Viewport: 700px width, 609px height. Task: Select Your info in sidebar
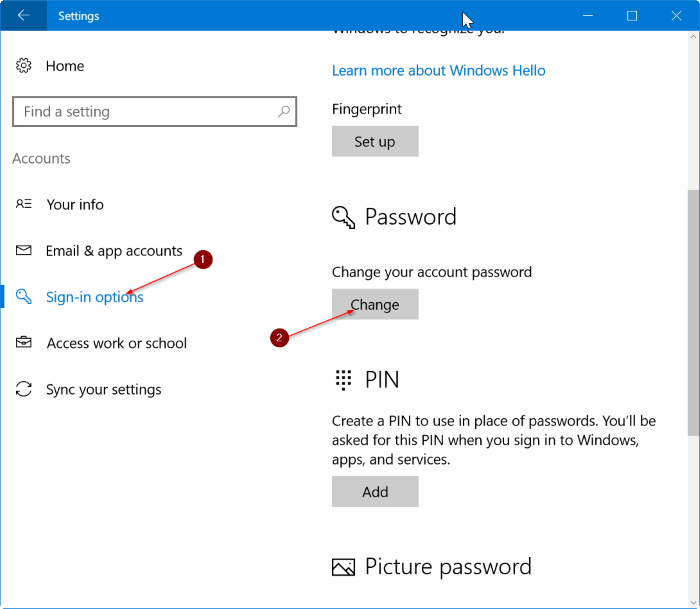point(75,204)
